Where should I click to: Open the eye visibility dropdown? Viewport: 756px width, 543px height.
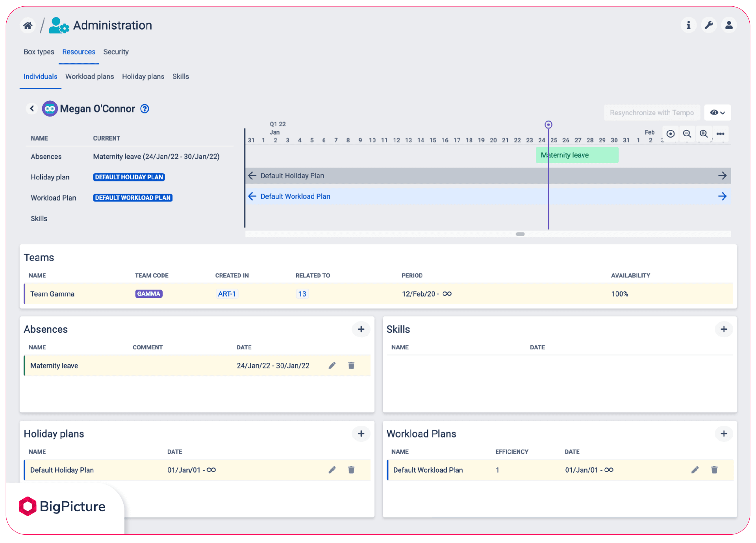[x=717, y=113]
